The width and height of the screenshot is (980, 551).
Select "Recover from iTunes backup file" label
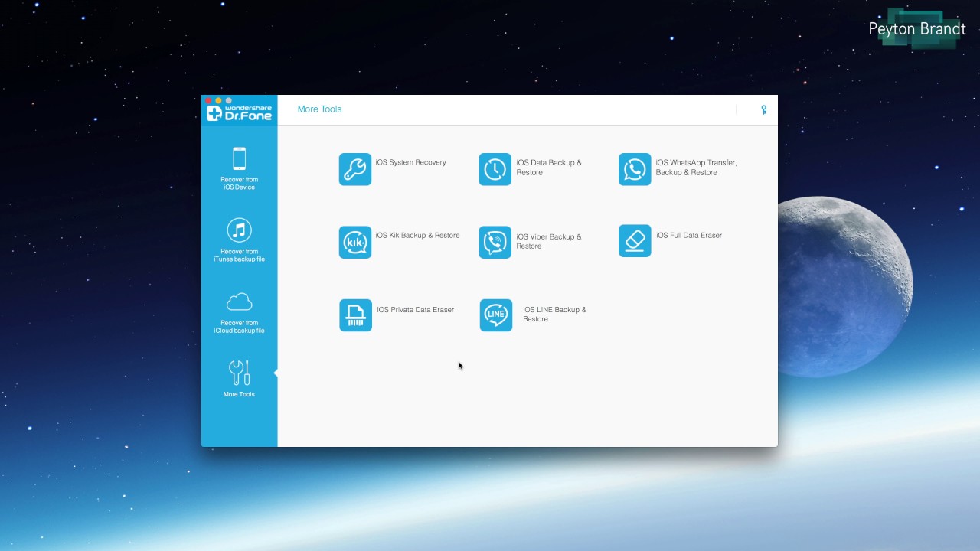coord(239,256)
